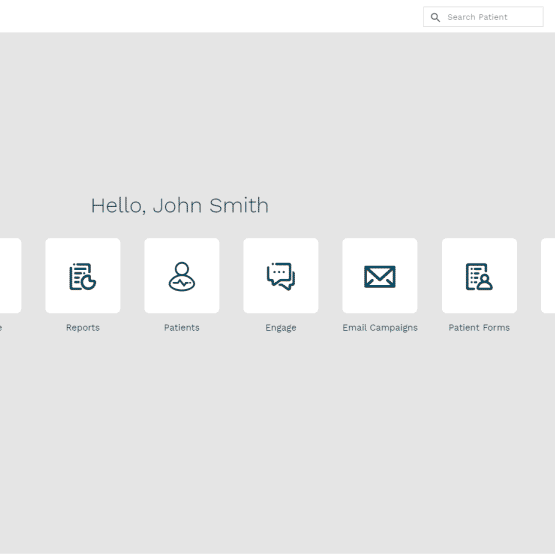Focus the Search Patient input field
The image size is (555, 555).
coord(483,17)
